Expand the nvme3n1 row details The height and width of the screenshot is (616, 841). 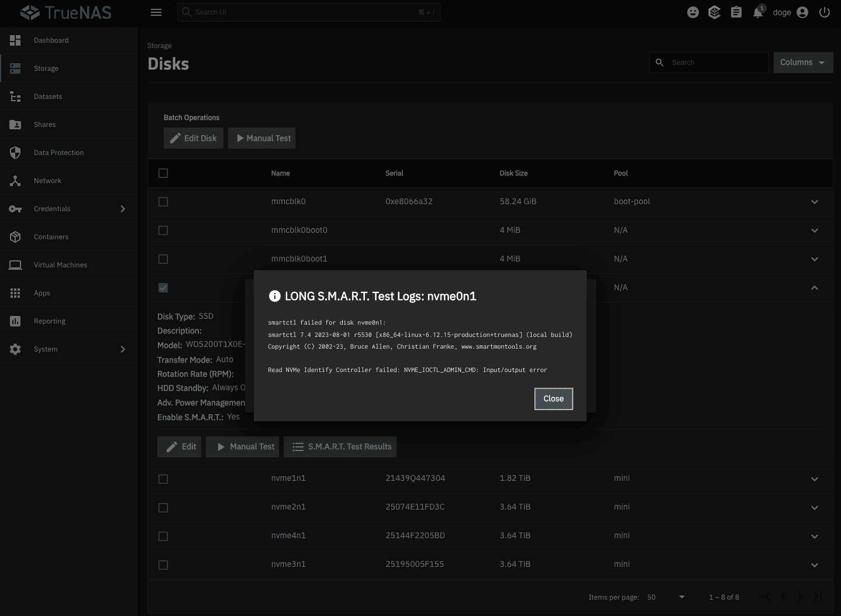point(815,565)
